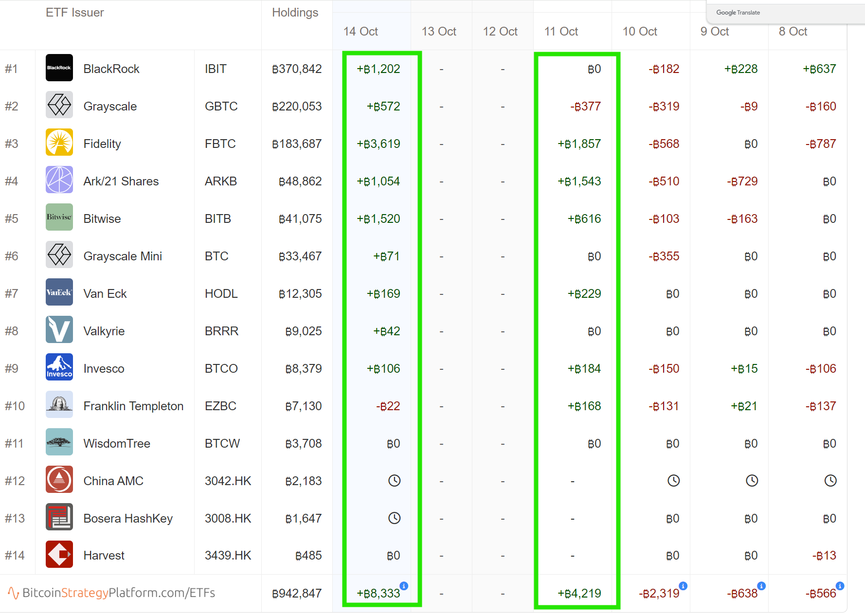Click the Valkyrie V logo
The width and height of the screenshot is (865, 616).
point(59,330)
